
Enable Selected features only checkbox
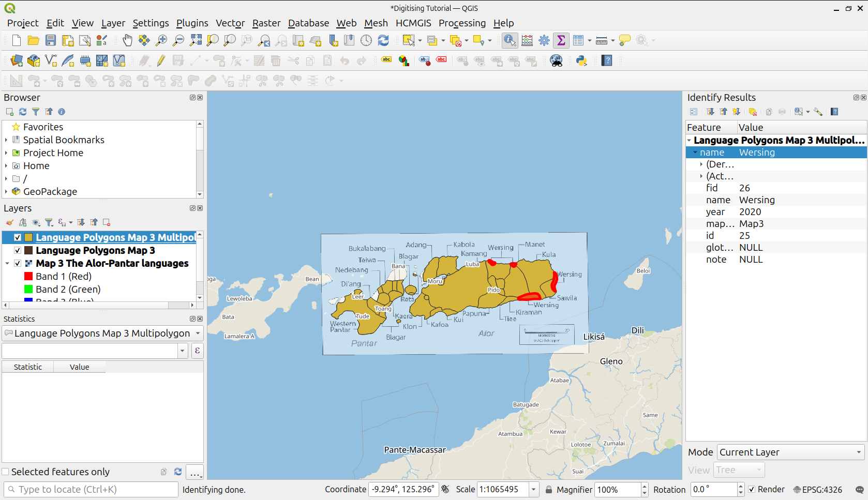(x=6, y=472)
